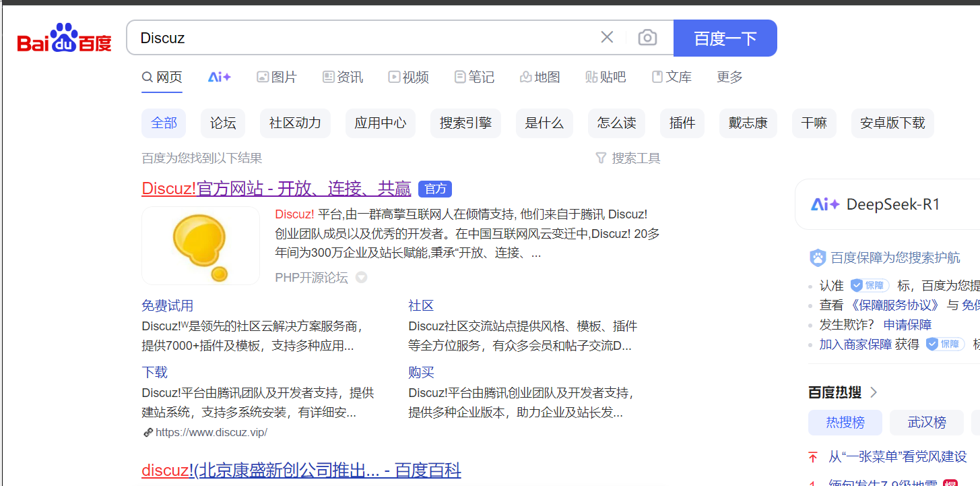Click the 加入商家保障 link

click(855, 344)
